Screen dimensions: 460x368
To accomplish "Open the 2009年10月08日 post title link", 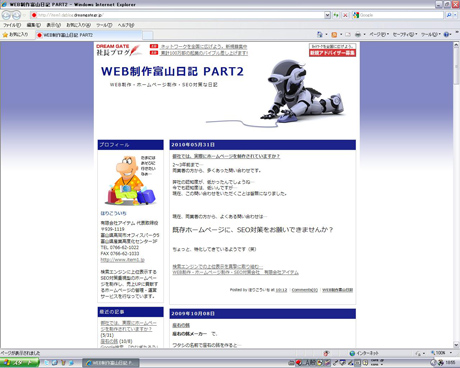I will (x=181, y=325).
